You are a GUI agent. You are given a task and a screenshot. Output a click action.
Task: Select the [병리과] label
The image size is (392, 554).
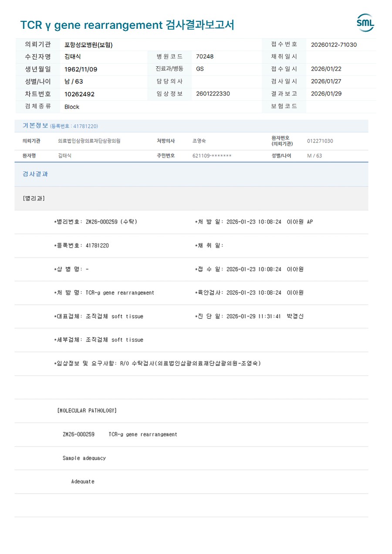(x=34, y=198)
